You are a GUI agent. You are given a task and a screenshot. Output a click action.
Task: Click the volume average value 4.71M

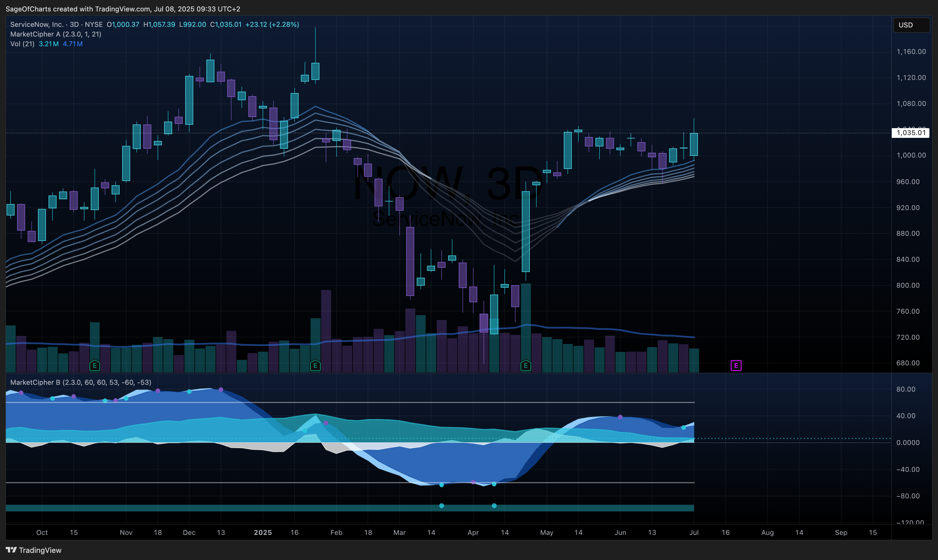point(73,44)
